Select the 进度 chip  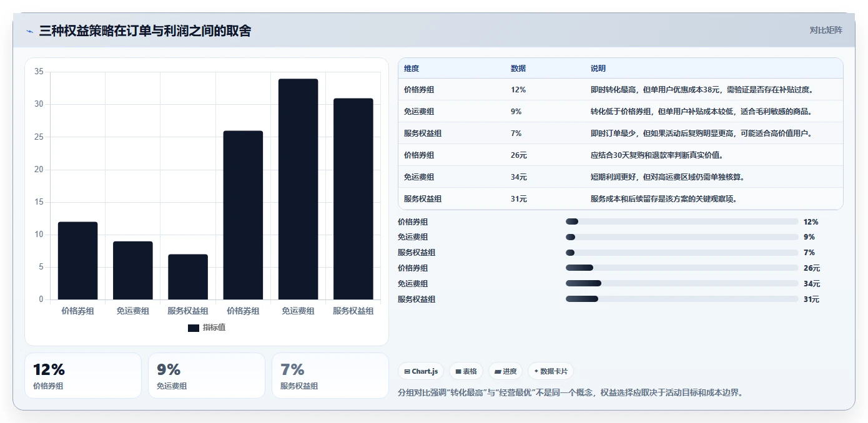coord(505,371)
